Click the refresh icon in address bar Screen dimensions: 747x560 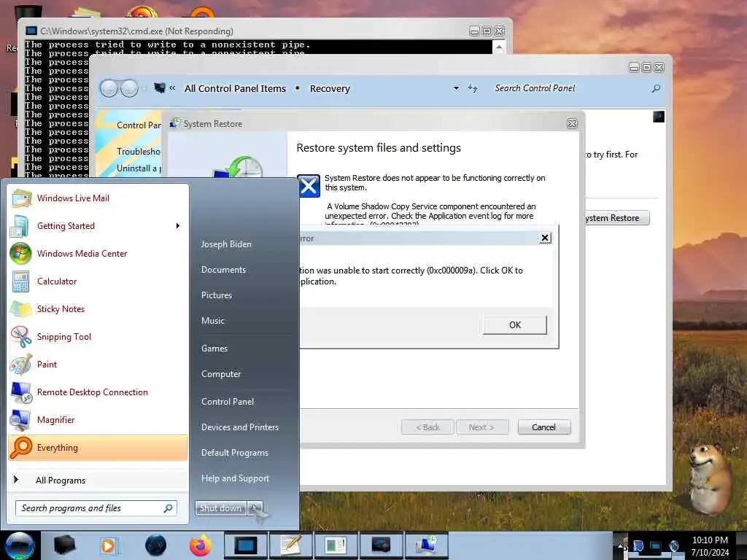pyautogui.click(x=472, y=88)
